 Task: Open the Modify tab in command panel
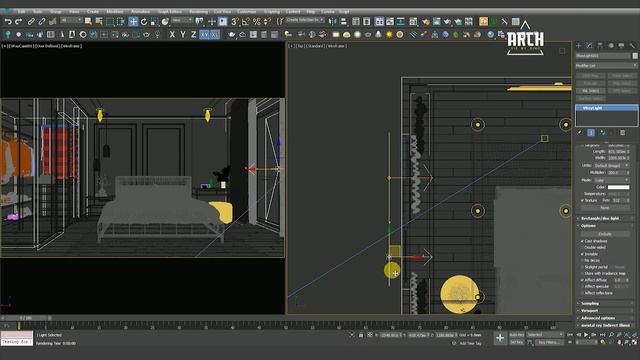pyautogui.click(x=589, y=45)
